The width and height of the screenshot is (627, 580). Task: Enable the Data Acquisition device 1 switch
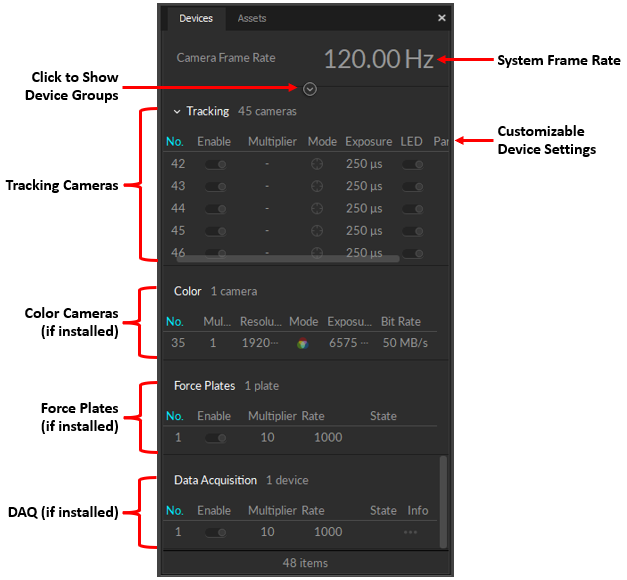215,532
